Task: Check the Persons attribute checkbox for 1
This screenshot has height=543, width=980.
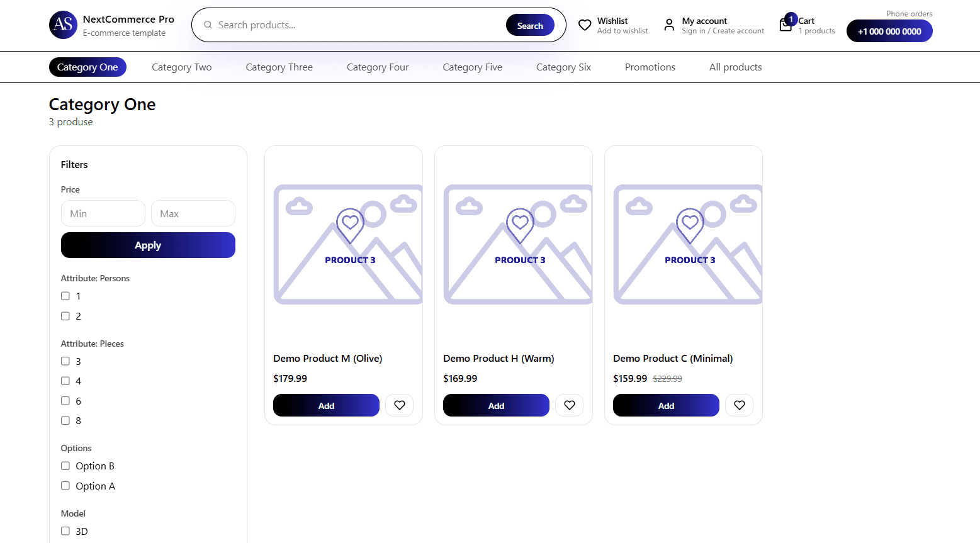Action: point(65,296)
